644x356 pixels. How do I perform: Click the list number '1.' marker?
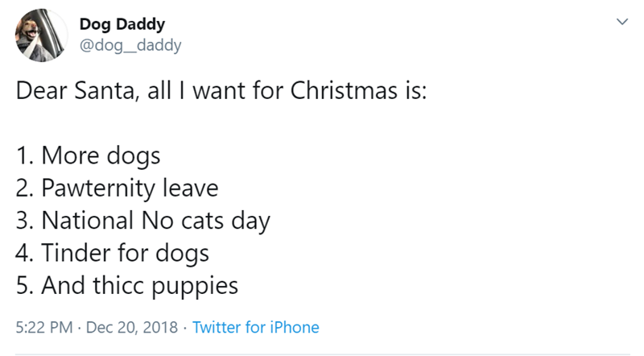pos(23,155)
